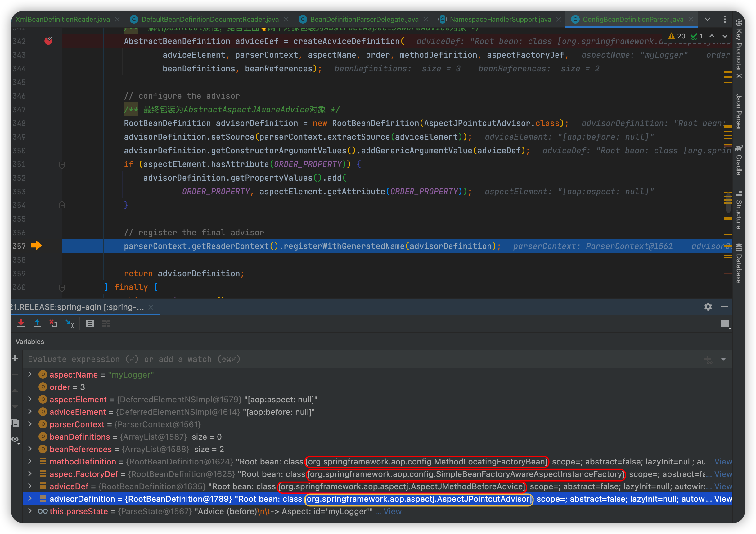Click the Run to Cursor icon
This screenshot has height=534, width=756.
[x=70, y=324]
